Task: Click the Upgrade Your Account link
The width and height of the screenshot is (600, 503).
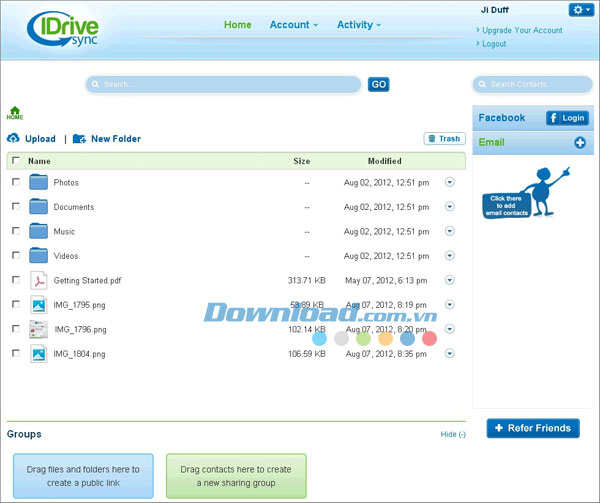Action: pyautogui.click(x=522, y=30)
